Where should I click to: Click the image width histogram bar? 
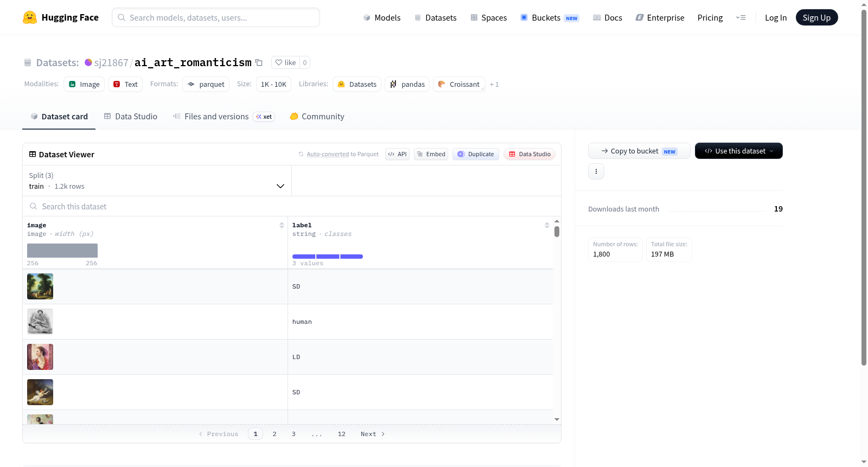tap(62, 251)
